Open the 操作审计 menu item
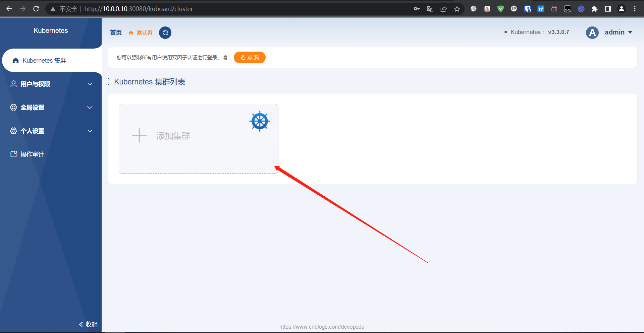The height and width of the screenshot is (333, 644). pyautogui.click(x=51, y=154)
